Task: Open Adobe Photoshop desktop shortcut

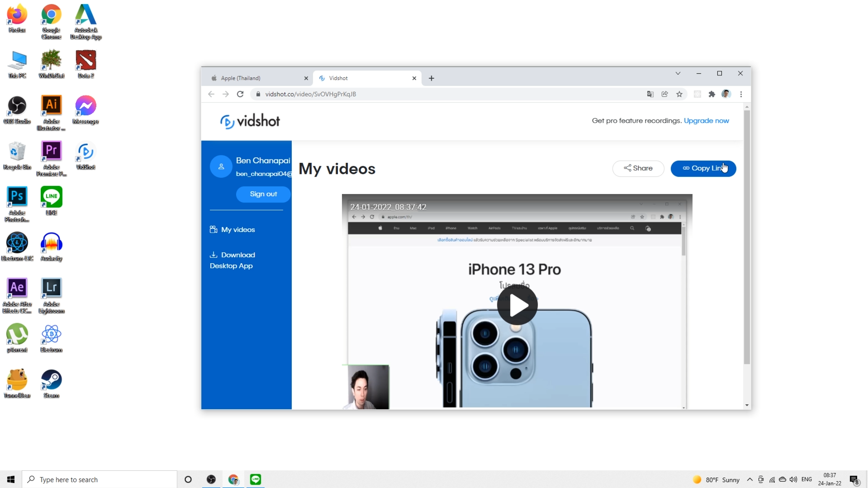Action: click(17, 204)
